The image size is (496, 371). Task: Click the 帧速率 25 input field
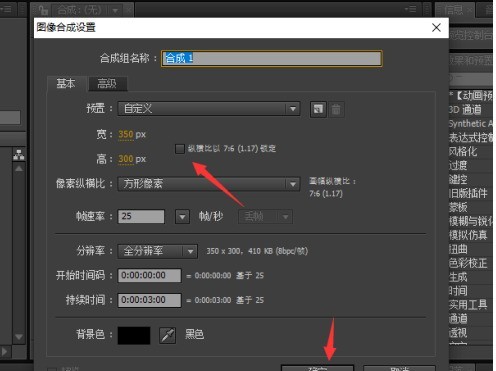(x=141, y=216)
